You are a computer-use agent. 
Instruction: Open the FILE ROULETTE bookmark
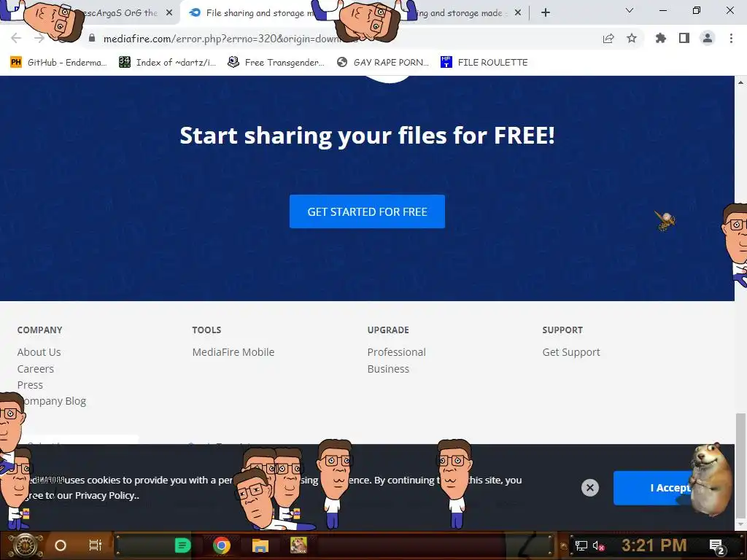coord(484,63)
